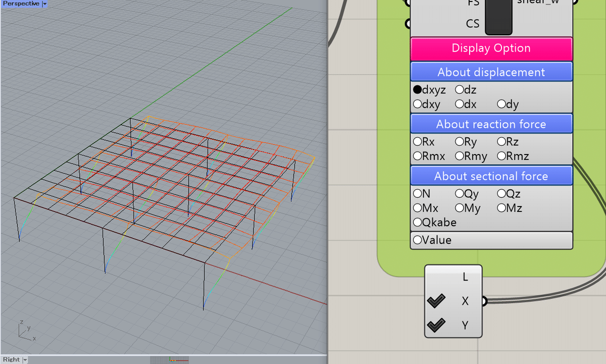Click the FS input label

[x=473, y=3]
